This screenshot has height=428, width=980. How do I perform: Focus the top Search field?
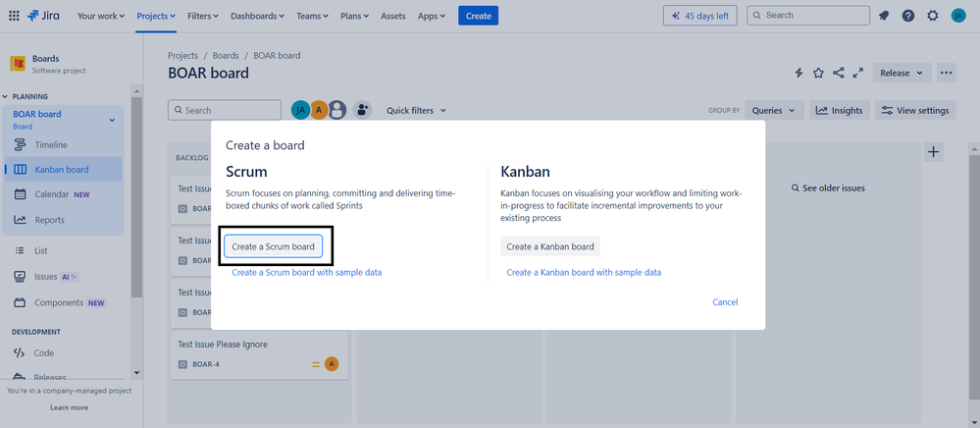click(808, 16)
